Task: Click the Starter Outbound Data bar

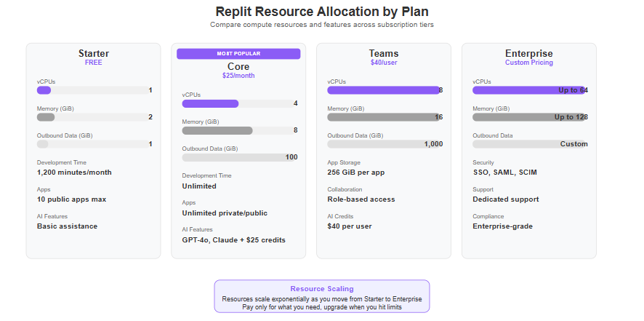Action: [x=93, y=144]
